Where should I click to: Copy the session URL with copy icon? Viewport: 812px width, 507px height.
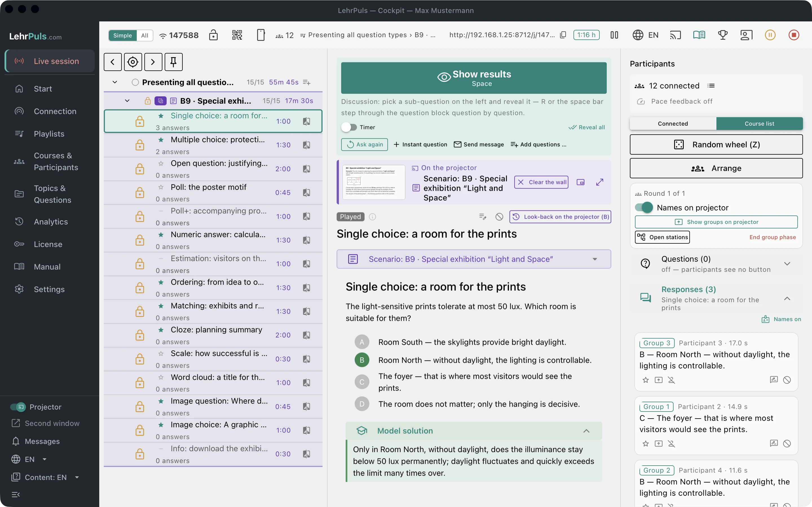[x=563, y=35]
